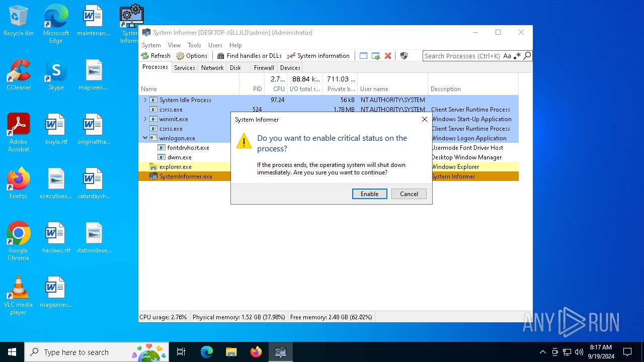The width and height of the screenshot is (644, 362).
Task: Toggle the regex search option icon
Action: [x=517, y=56]
